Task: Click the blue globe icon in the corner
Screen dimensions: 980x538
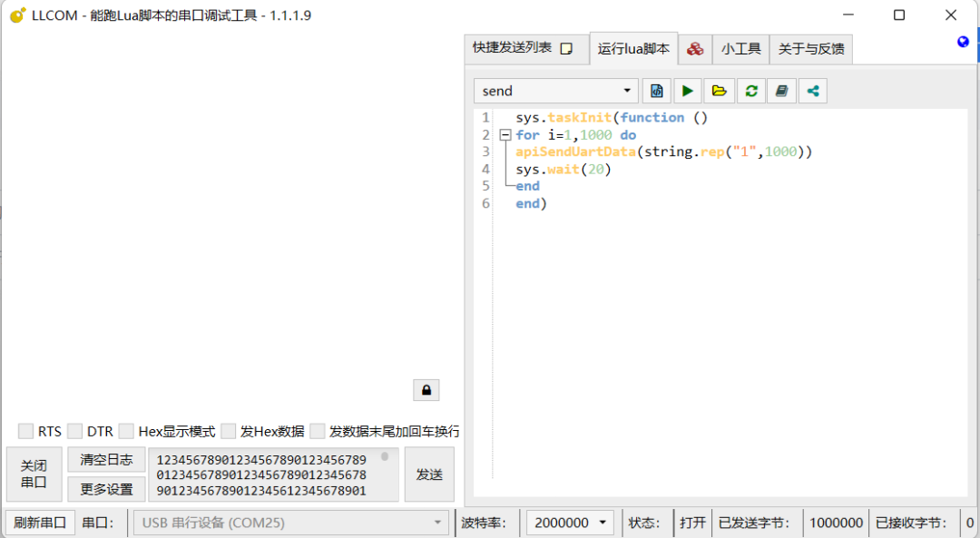Action: tap(962, 41)
